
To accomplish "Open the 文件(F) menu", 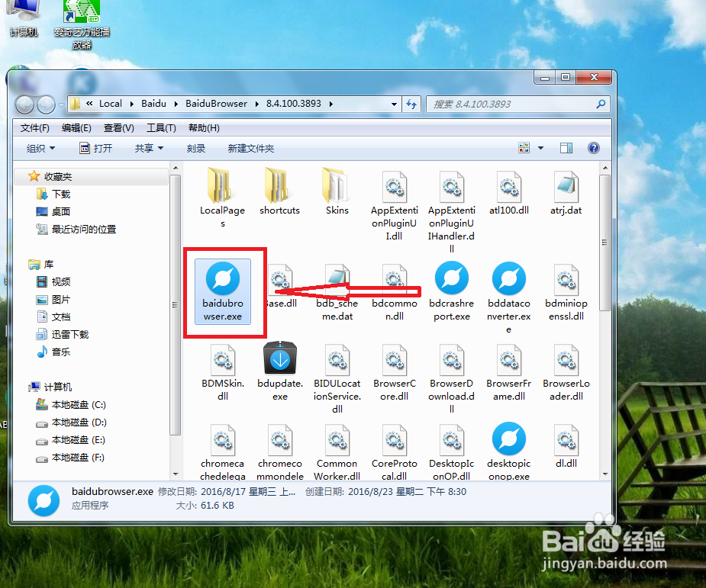I will coord(34,128).
